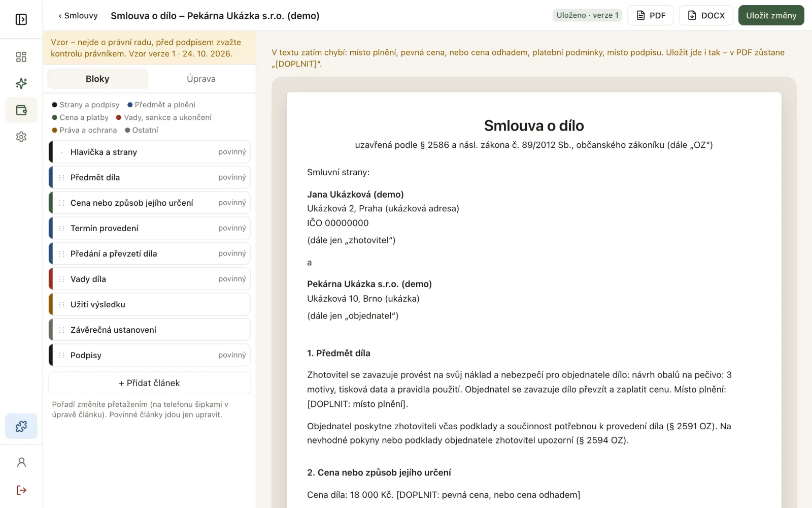The width and height of the screenshot is (812, 508).
Task: Toggle the sidebar panel icon
Action: (x=21, y=19)
